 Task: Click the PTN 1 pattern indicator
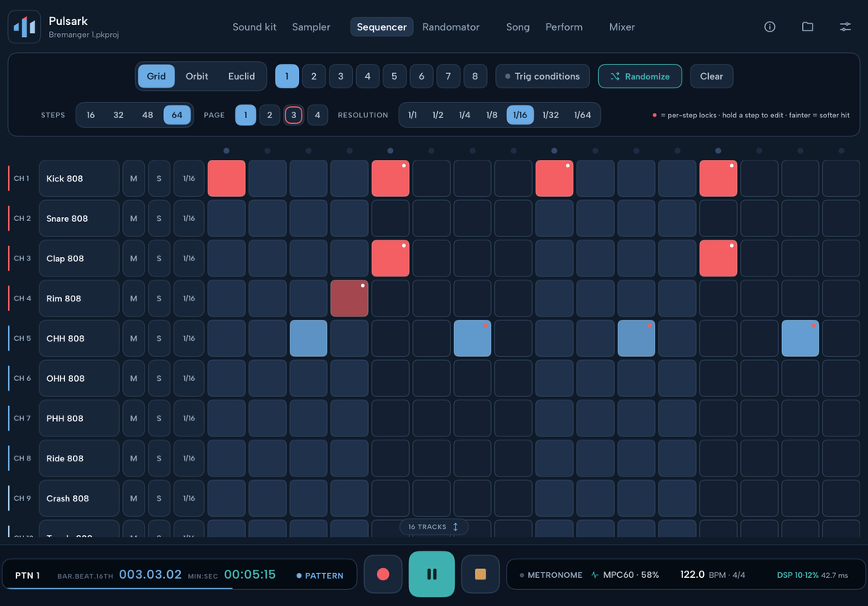pyautogui.click(x=27, y=575)
